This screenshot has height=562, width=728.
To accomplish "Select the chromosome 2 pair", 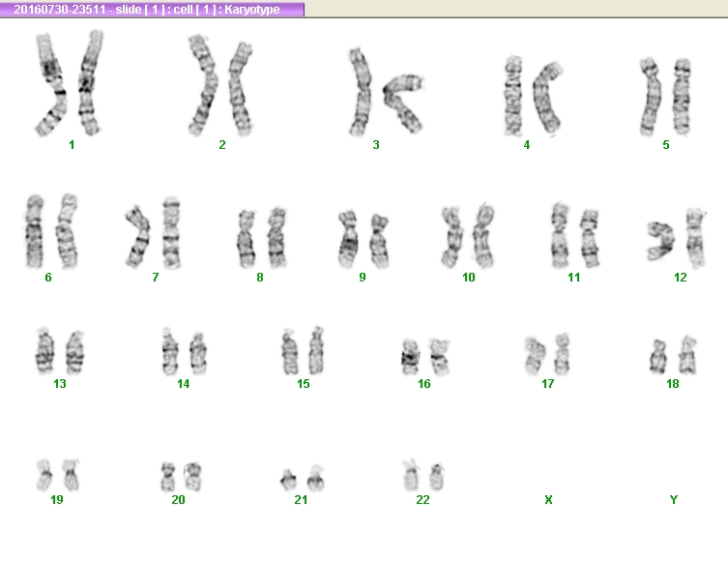I will [220, 85].
